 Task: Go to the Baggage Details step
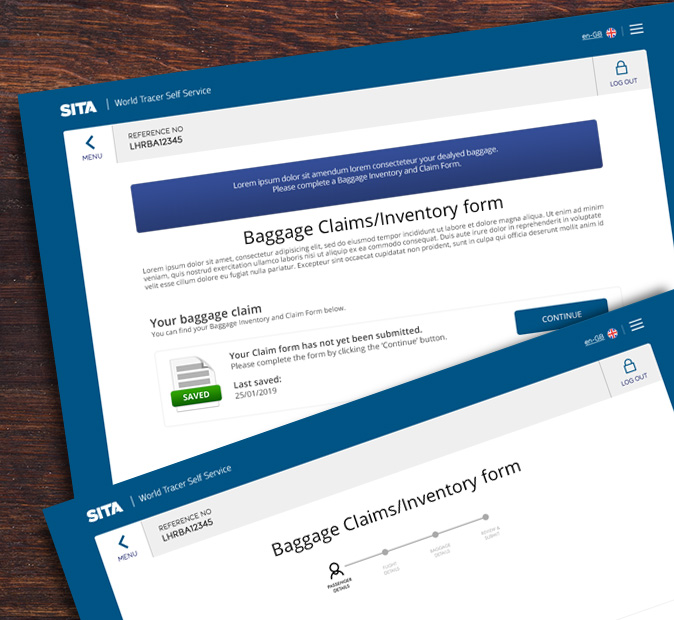click(x=435, y=535)
